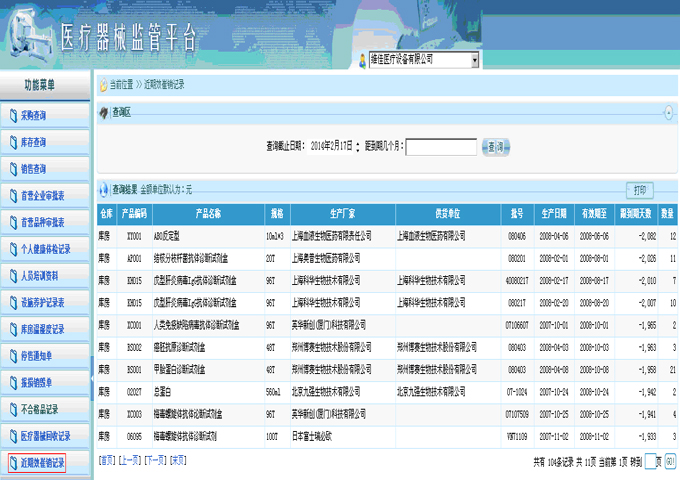Screen dimensions: 680x480
Task: Select the 停售通知单 menu entry
Action: 45,356
